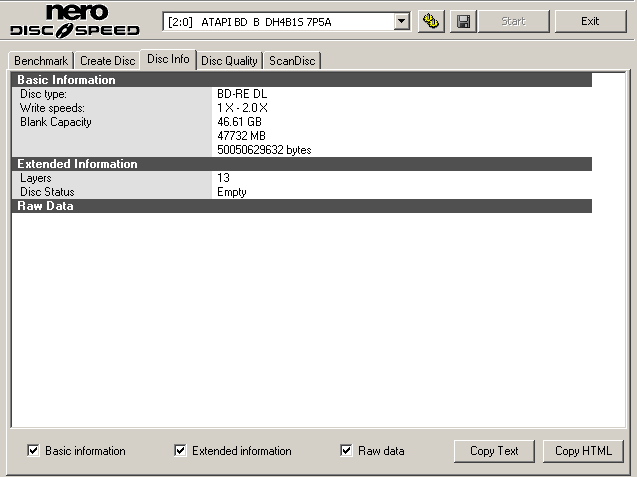
Task: Open the Disc Quality tab
Action: pos(230,61)
